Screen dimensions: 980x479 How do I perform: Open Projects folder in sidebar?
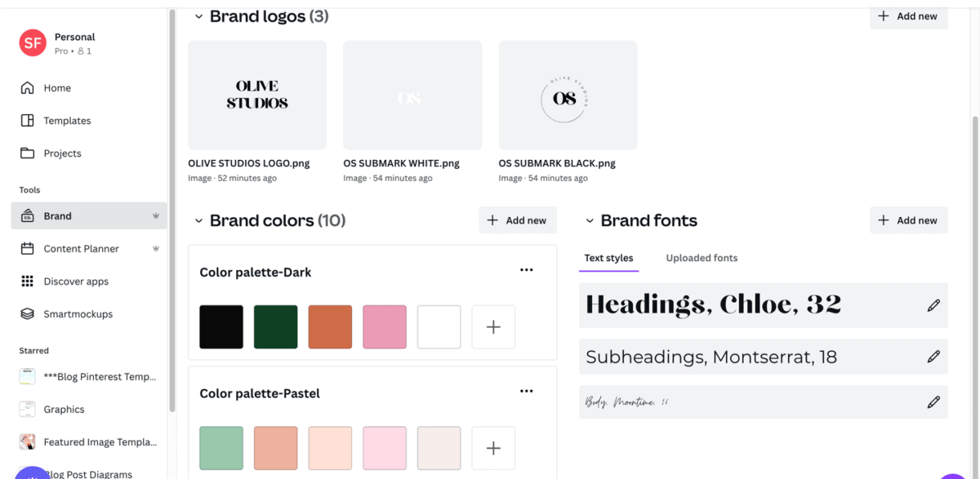(x=88, y=153)
